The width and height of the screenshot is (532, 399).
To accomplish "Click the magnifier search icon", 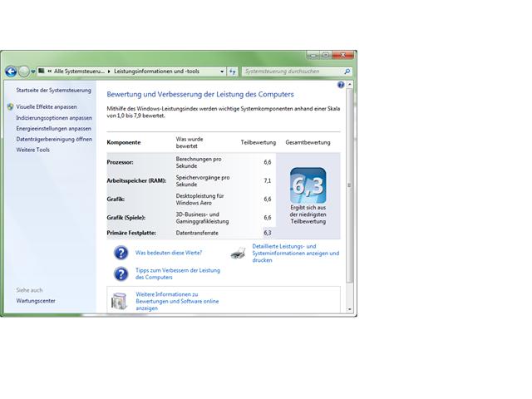I will click(347, 71).
